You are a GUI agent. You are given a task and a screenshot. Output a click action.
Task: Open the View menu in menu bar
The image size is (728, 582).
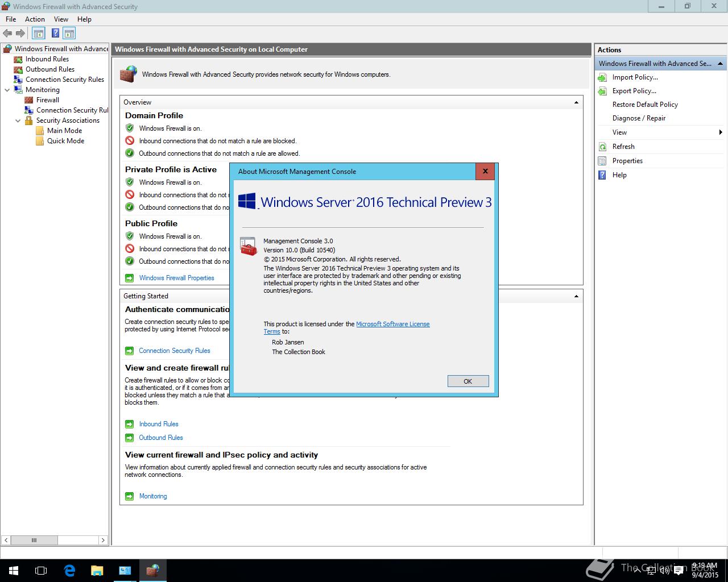click(x=61, y=19)
